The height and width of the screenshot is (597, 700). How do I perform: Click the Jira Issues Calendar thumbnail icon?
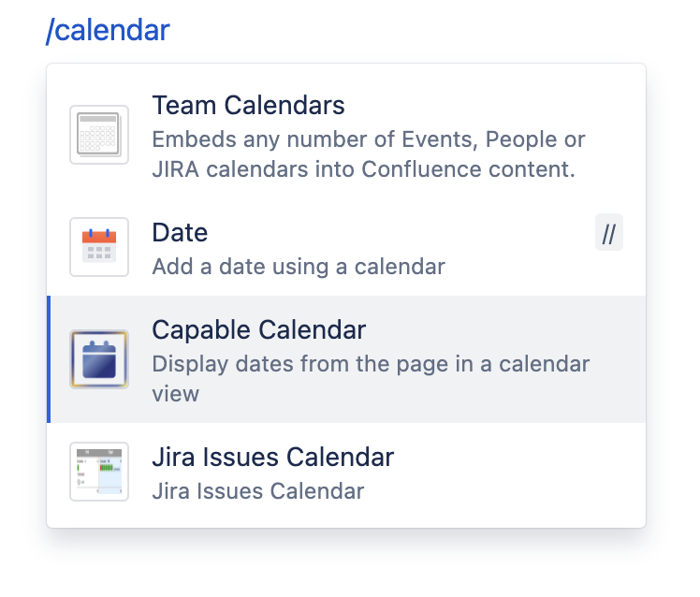99,472
